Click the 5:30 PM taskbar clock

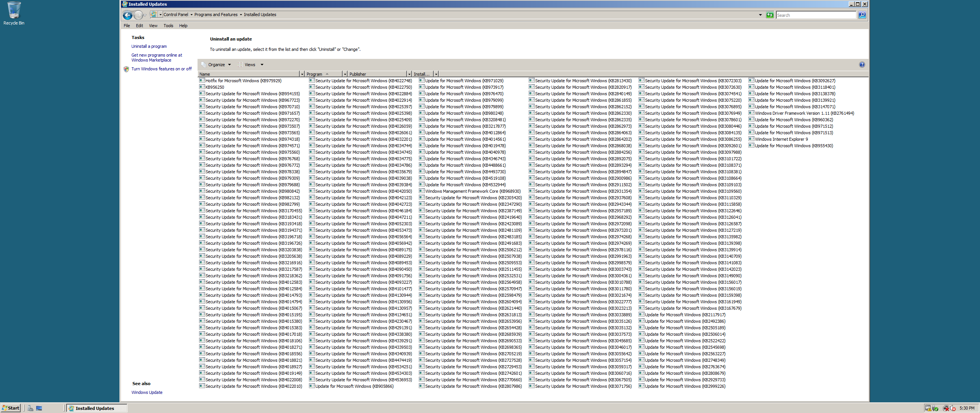point(967,408)
